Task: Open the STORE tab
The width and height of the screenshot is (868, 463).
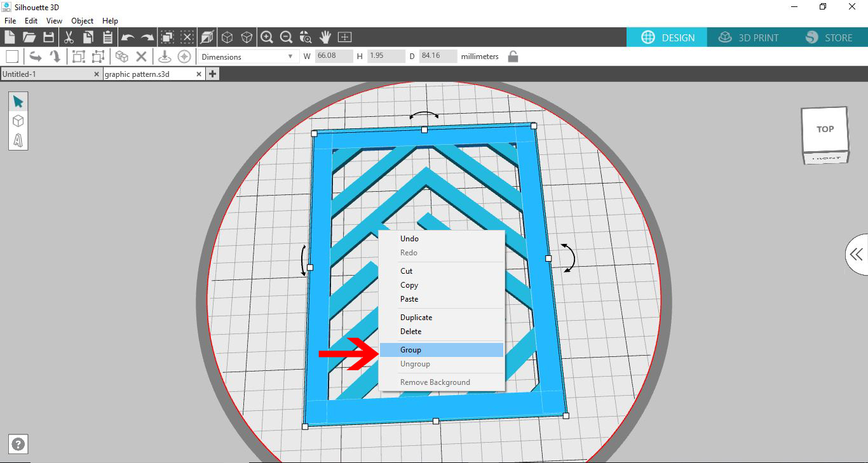Action: [829, 37]
